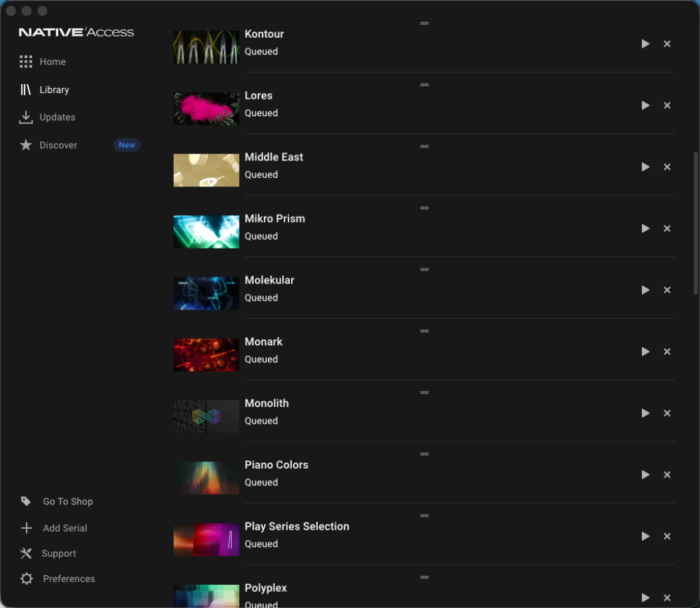700x608 pixels.
Task: Click the Monolith thumbnail image
Action: coord(206,416)
